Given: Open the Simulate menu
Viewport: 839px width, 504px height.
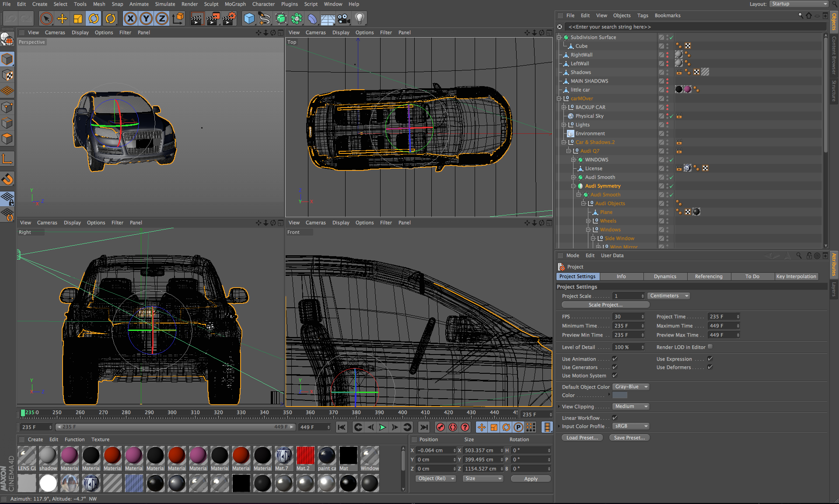Looking at the screenshot, I should point(165,4).
